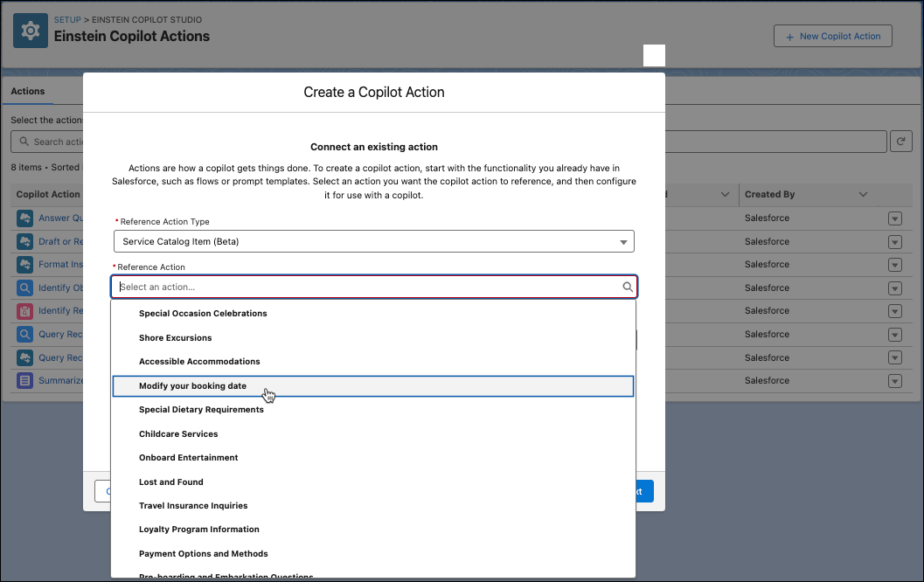This screenshot has width=924, height=582.
Task: Select Travel Insurance Inquiries option
Action: click(x=373, y=505)
